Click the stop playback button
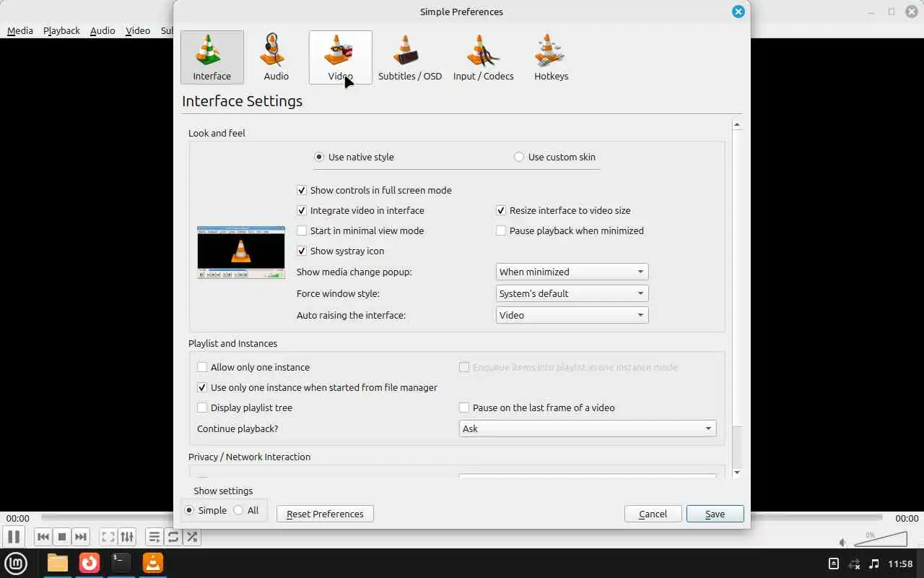 (62, 537)
